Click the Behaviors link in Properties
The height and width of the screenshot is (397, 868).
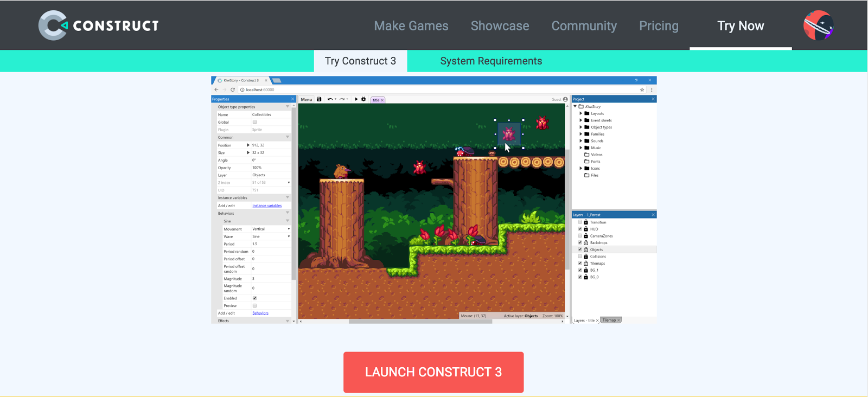(260, 313)
